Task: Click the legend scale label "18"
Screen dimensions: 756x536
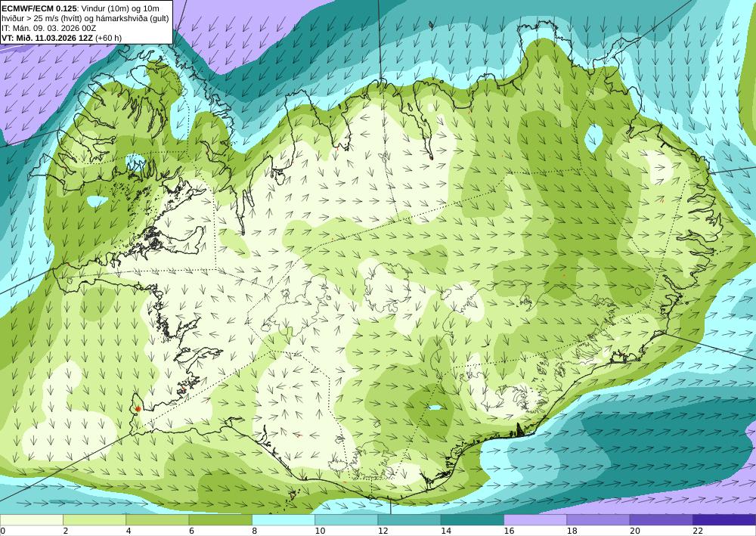Action: pos(572,531)
